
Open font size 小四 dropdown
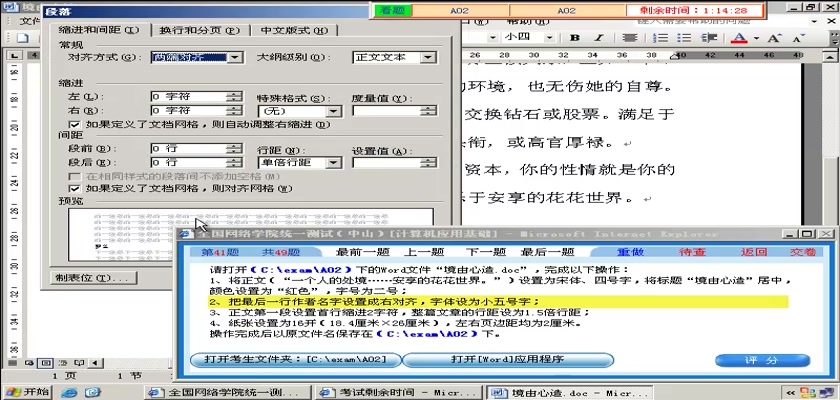coord(550,37)
